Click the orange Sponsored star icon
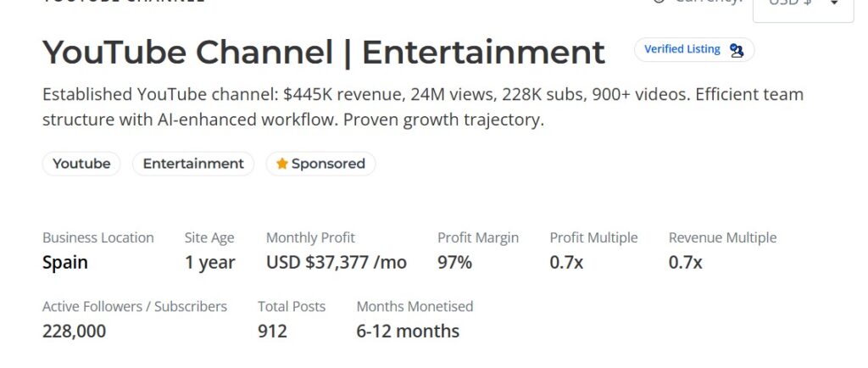The height and width of the screenshot is (368, 868). click(282, 164)
